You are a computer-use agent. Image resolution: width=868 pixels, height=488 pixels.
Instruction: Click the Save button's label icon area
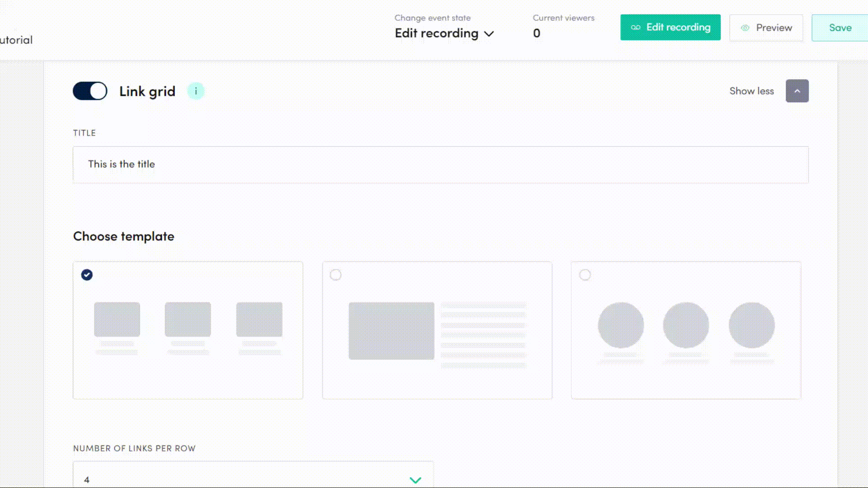840,28
